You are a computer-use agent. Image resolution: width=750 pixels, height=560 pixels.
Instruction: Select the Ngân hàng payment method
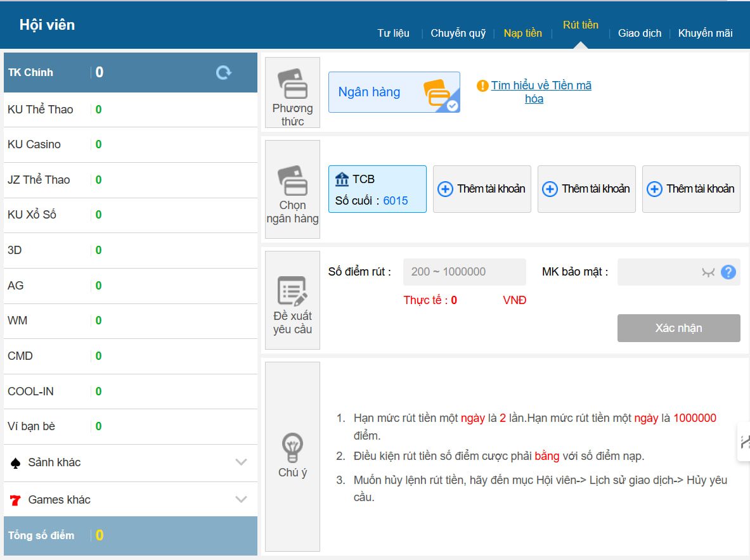[x=394, y=92]
